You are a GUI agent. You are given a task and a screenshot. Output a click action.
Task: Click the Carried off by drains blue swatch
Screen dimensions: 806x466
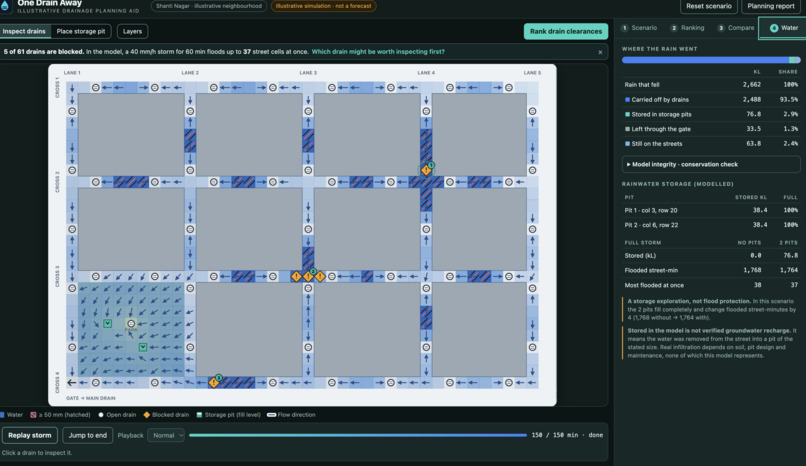coord(627,100)
